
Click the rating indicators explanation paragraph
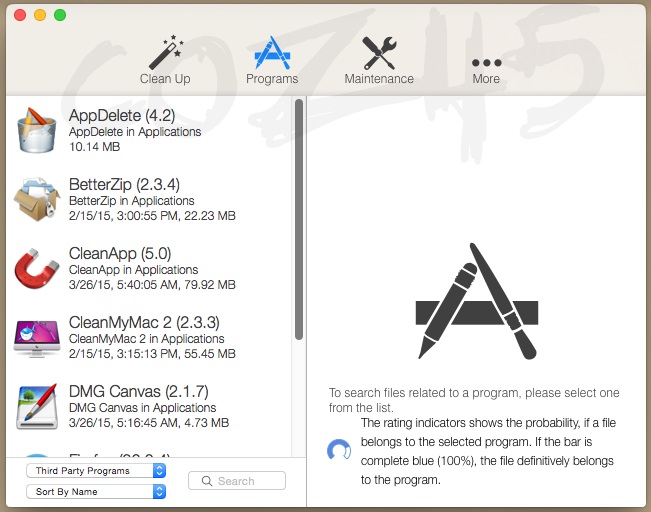pyautogui.click(x=488, y=451)
